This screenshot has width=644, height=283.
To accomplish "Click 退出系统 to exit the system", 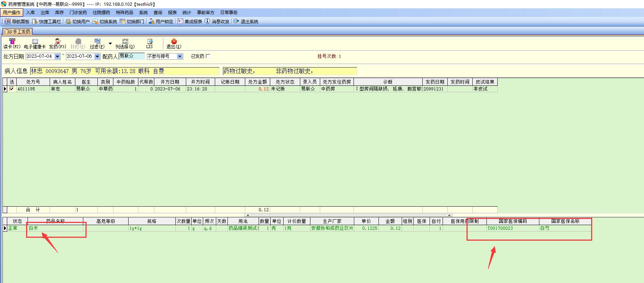I will point(246,22).
